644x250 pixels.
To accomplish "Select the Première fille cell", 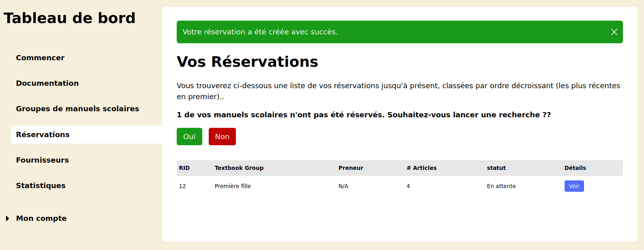I will 233,186.
